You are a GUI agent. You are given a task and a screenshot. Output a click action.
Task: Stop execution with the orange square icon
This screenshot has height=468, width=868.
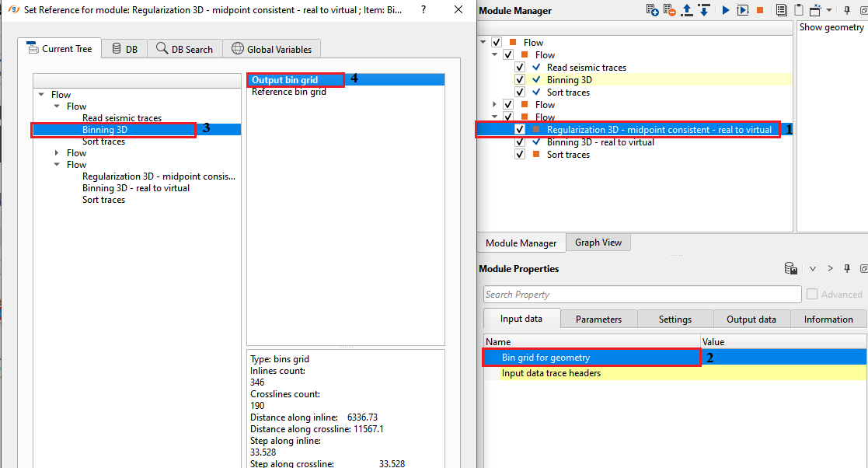coord(760,10)
